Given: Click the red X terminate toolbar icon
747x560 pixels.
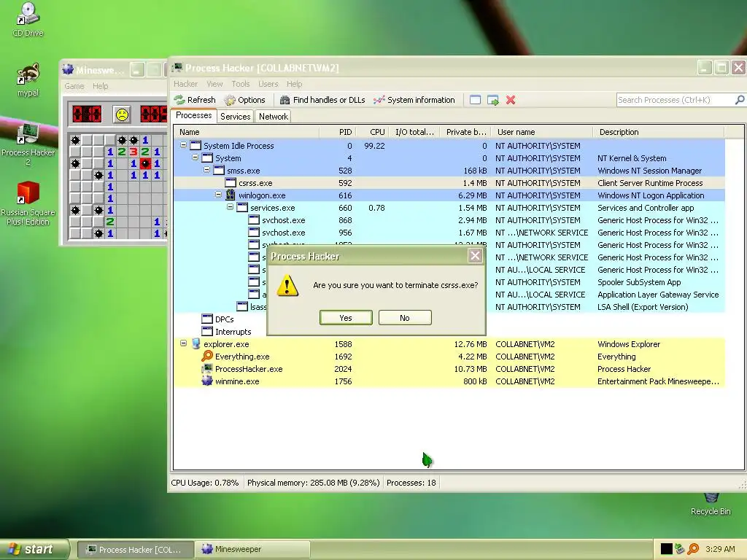Looking at the screenshot, I should pos(511,100).
